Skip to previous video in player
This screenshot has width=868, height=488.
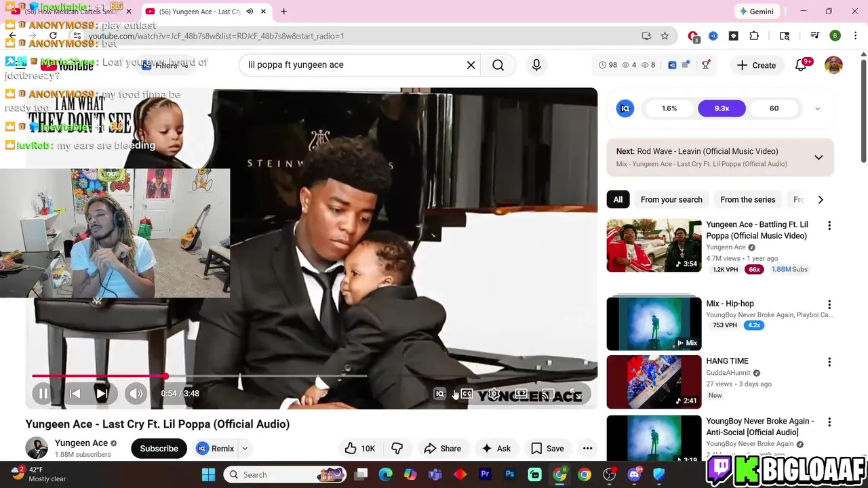coord(75,393)
